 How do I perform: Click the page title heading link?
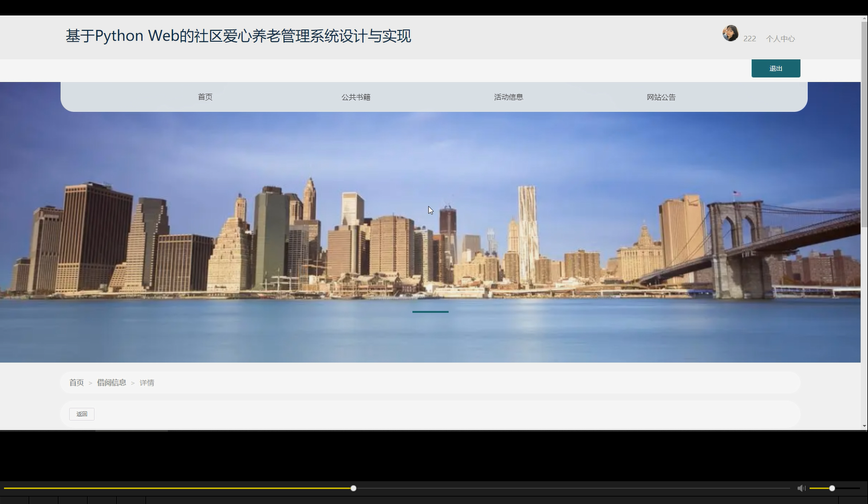tap(238, 36)
